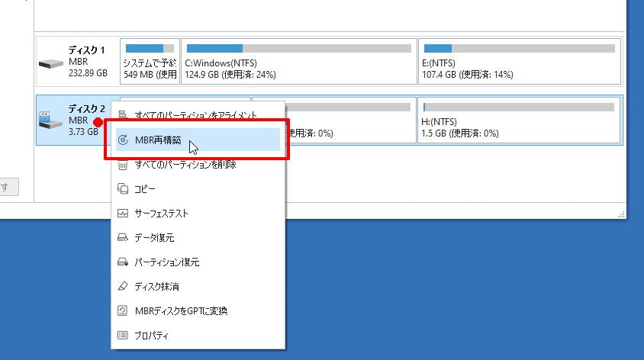Viewport: 644px width, 360px height.
Task: Select the ディスク 1 hard drive icon
Action: tap(50, 63)
